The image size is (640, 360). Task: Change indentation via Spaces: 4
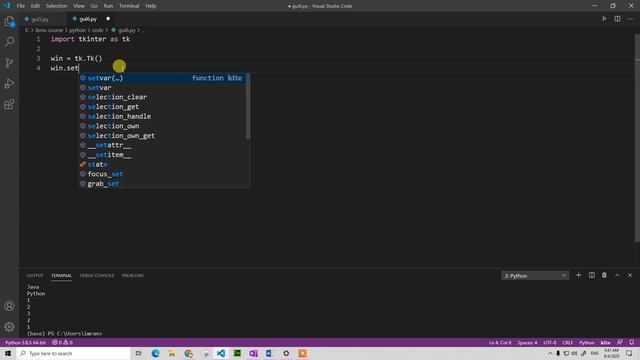coord(527,342)
